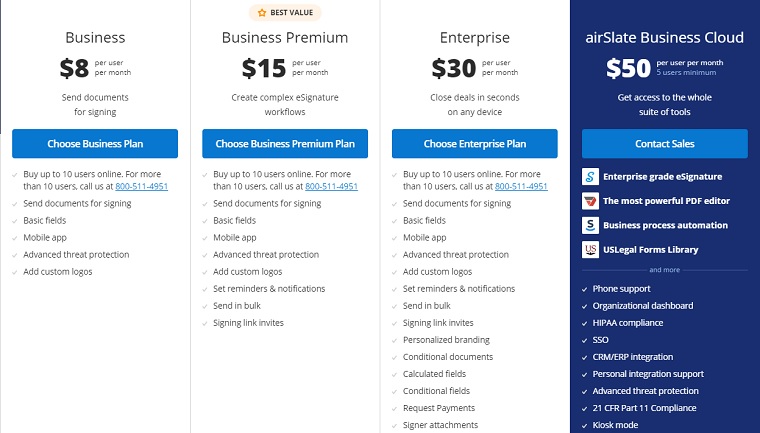Call 800-511-4951 link under Business plan
Image resolution: width=760 pixels, height=433 pixels.
coord(142,186)
